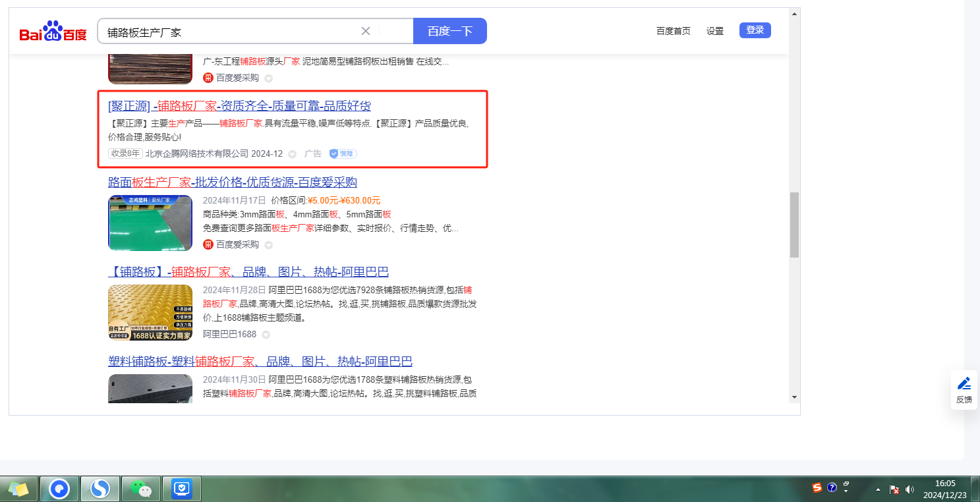The height and width of the screenshot is (502, 980).
Task: Click the date 2024年11月30日
Action: point(235,379)
